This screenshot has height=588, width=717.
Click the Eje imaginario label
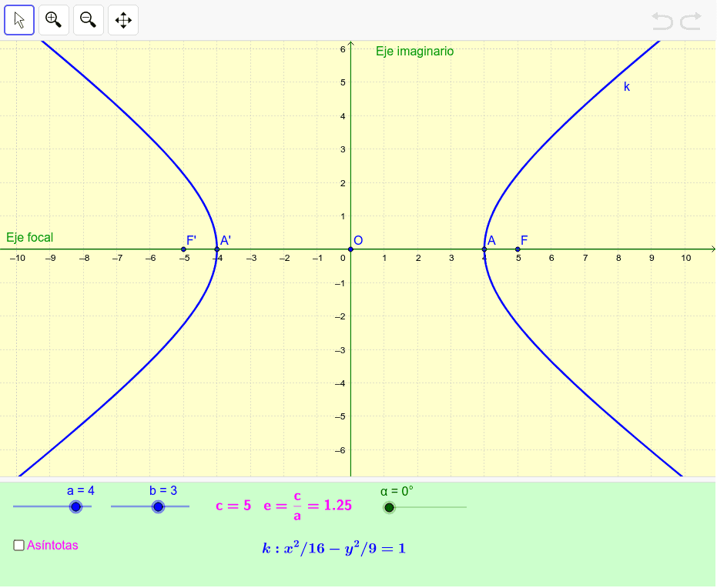415,51
